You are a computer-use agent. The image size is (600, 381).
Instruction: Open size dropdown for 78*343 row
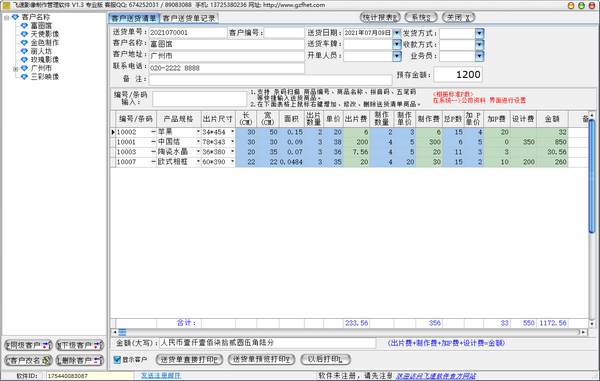click(232, 142)
